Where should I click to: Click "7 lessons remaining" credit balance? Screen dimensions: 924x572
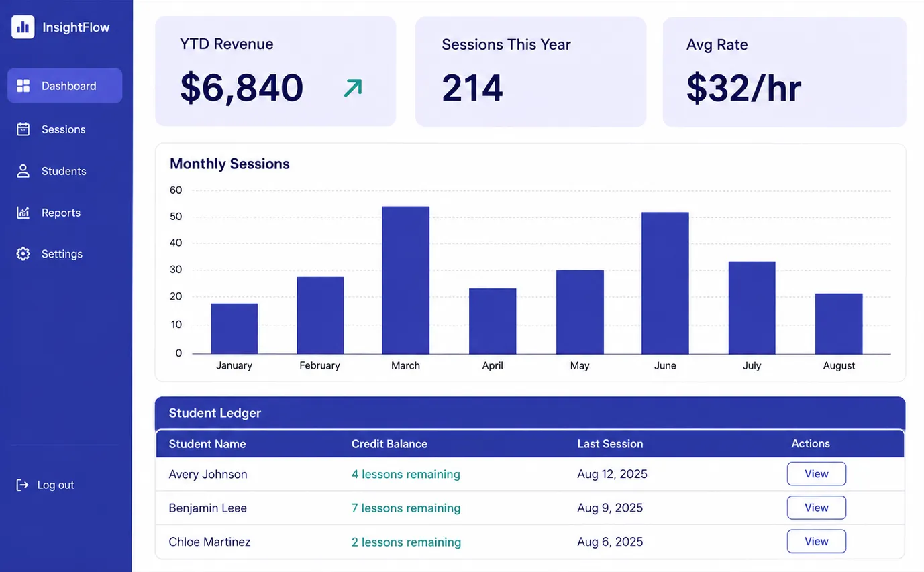[406, 508]
